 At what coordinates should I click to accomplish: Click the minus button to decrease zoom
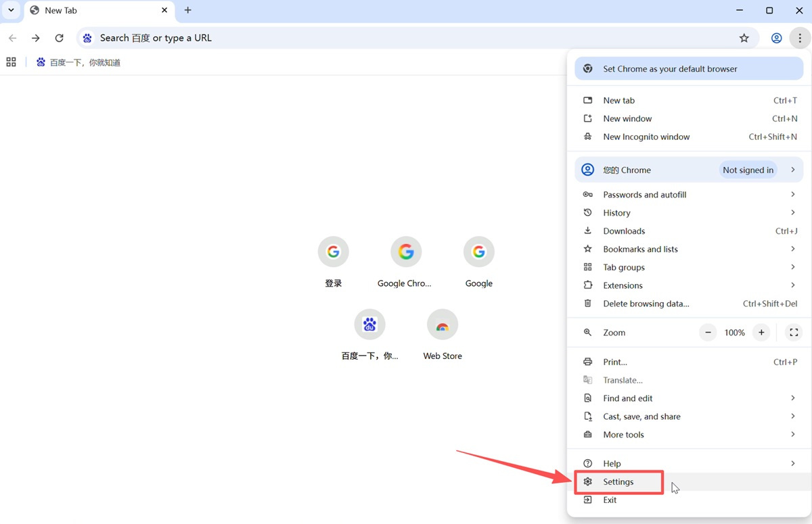point(708,333)
